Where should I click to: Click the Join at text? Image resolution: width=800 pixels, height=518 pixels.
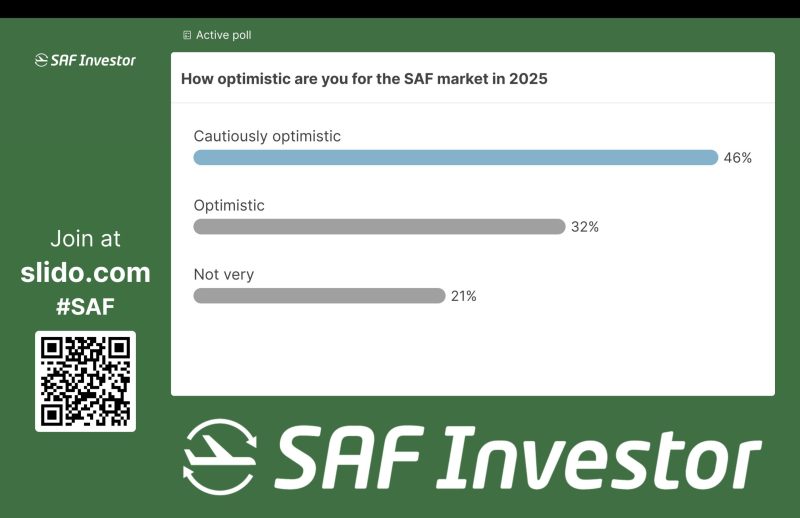(x=85, y=239)
